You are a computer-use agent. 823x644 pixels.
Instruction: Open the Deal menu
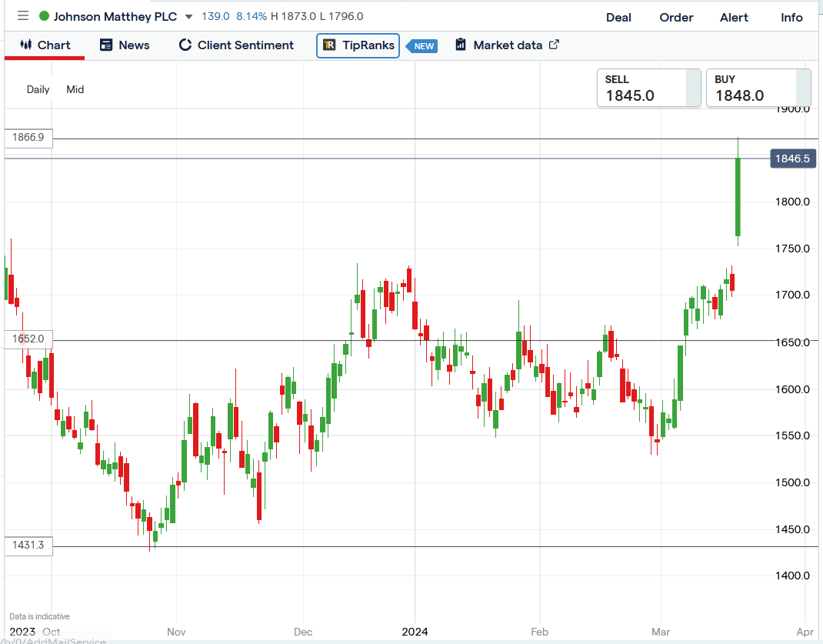pos(618,18)
